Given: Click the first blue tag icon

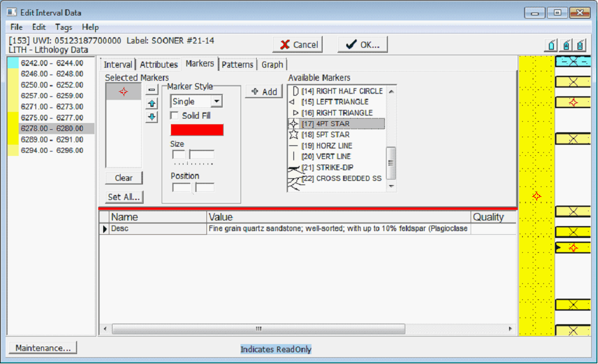Looking at the screenshot, I should [551, 45].
